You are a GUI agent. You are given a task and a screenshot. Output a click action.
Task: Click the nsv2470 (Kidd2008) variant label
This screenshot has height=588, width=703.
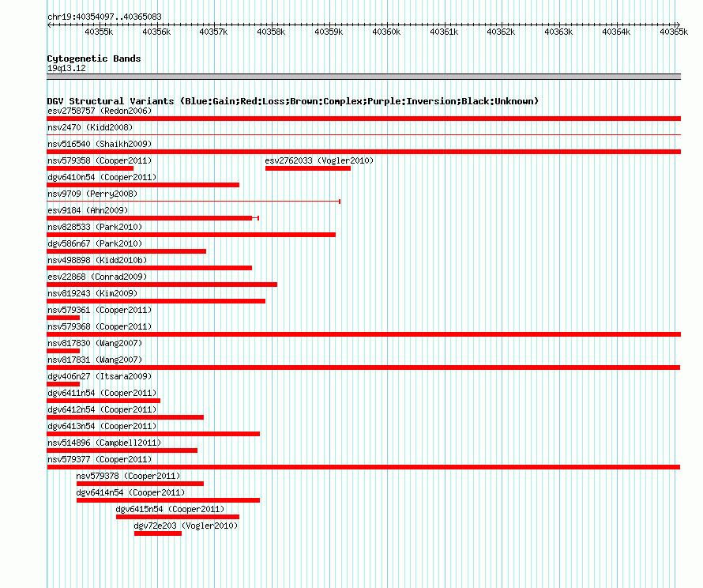click(x=90, y=127)
